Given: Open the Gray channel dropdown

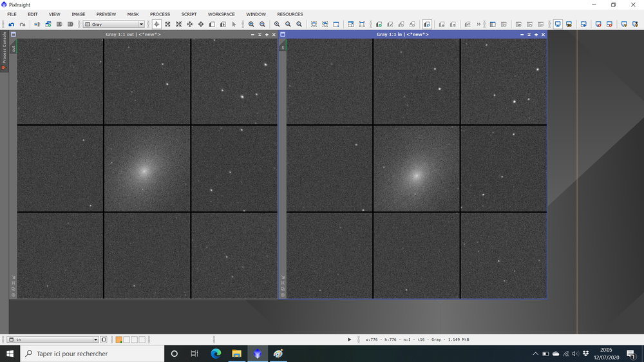Looking at the screenshot, I should pos(114,24).
